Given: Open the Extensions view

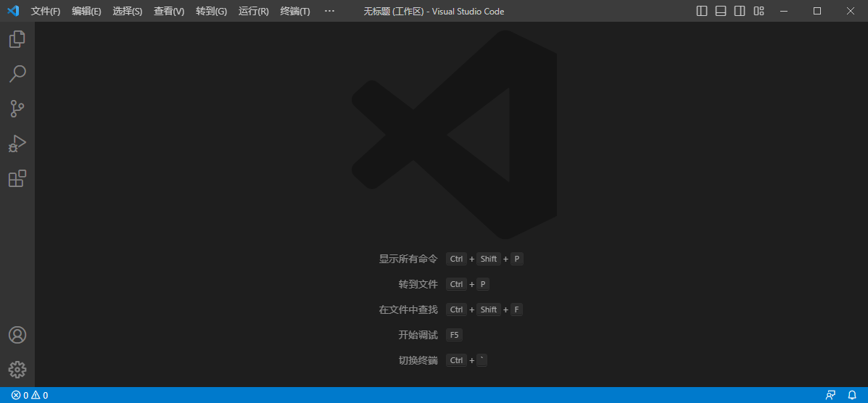Looking at the screenshot, I should coord(17,179).
